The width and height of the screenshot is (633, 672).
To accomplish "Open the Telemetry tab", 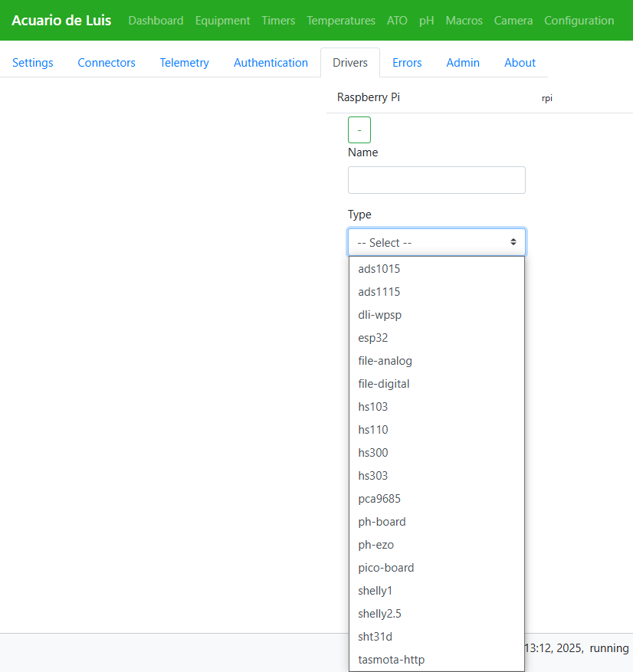I will (184, 63).
